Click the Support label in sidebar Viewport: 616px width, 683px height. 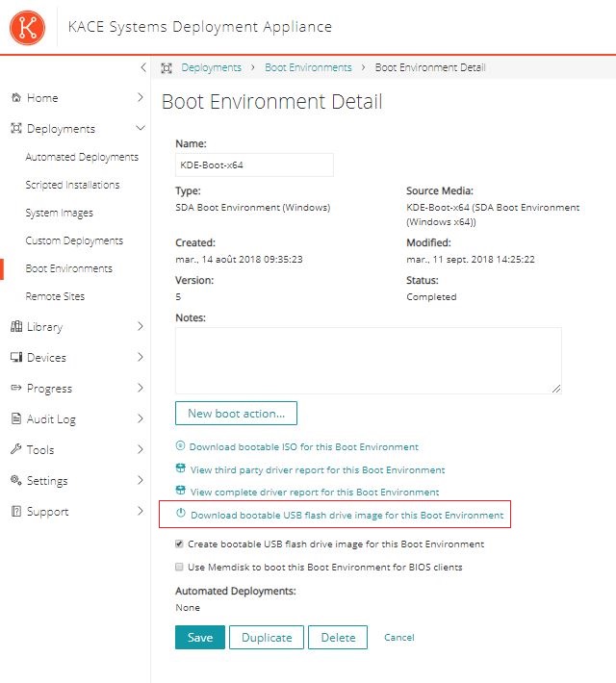click(x=47, y=512)
